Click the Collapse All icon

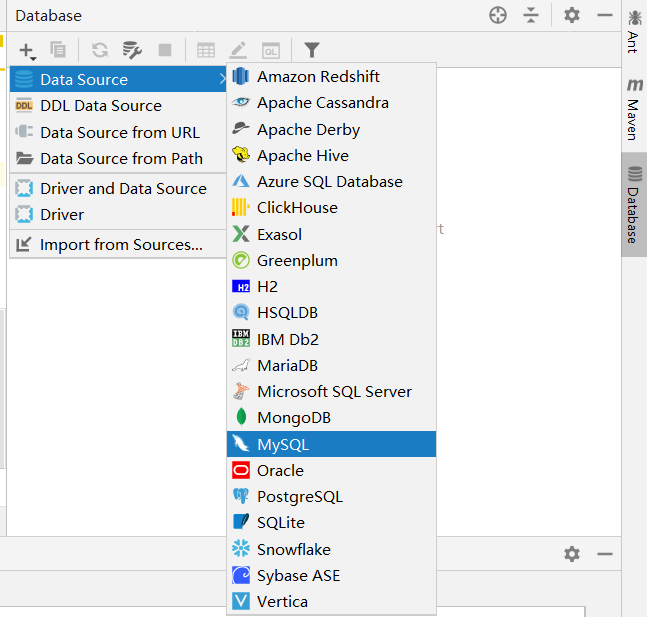pos(531,15)
